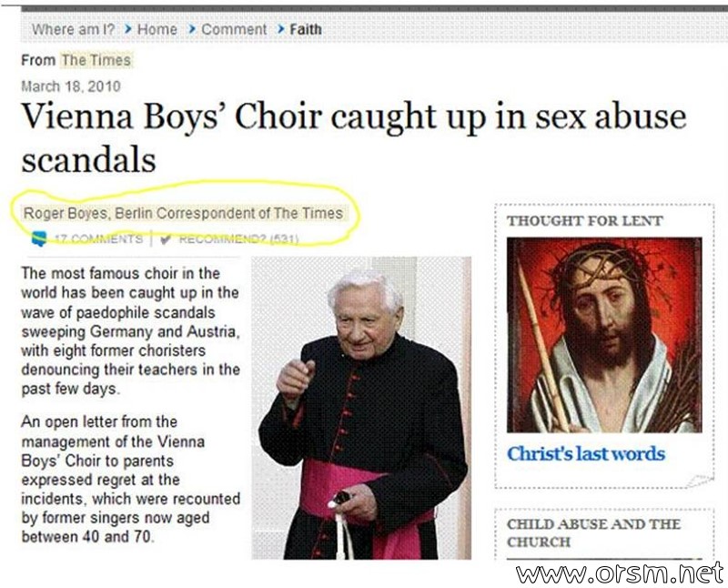Click the Christ painting thumbnail
This screenshot has height=588, width=728.
(x=604, y=335)
